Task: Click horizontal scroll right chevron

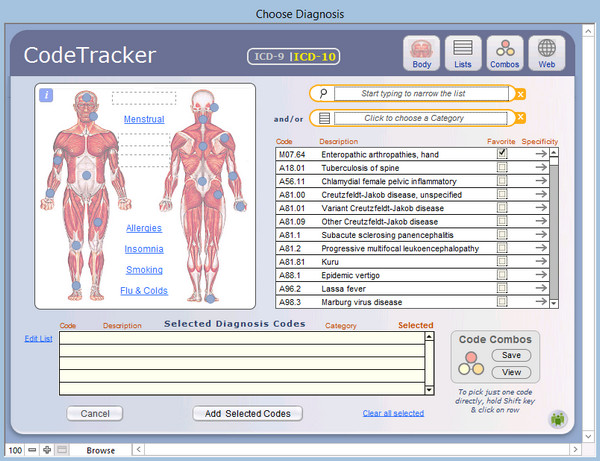Action: click(575, 450)
